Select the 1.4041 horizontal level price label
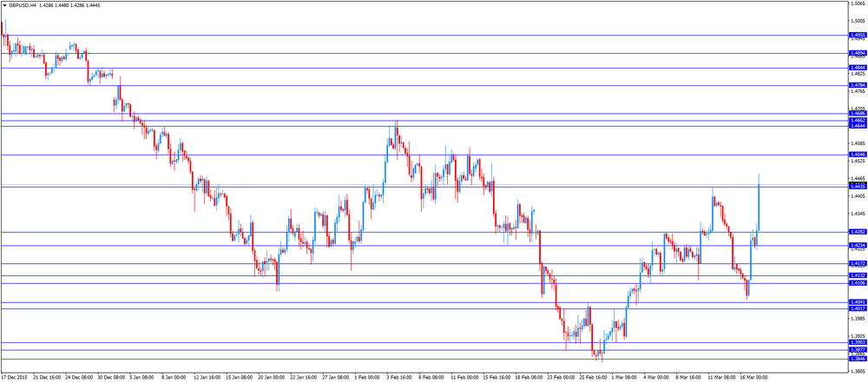Viewport: 868px width, 383px height. point(858,302)
